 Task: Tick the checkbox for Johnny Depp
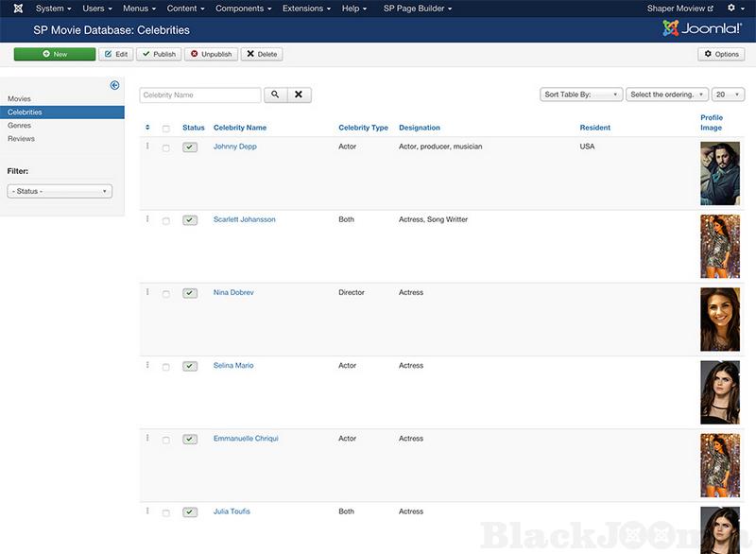pyautogui.click(x=166, y=148)
